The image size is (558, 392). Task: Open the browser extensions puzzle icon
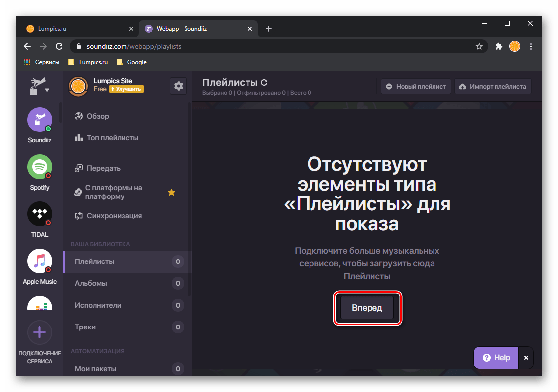pos(498,46)
